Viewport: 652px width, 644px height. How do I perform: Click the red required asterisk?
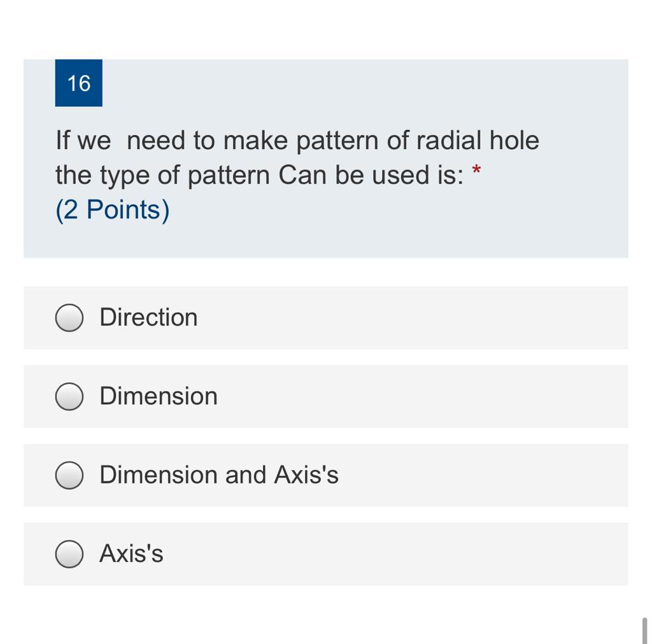(x=476, y=169)
